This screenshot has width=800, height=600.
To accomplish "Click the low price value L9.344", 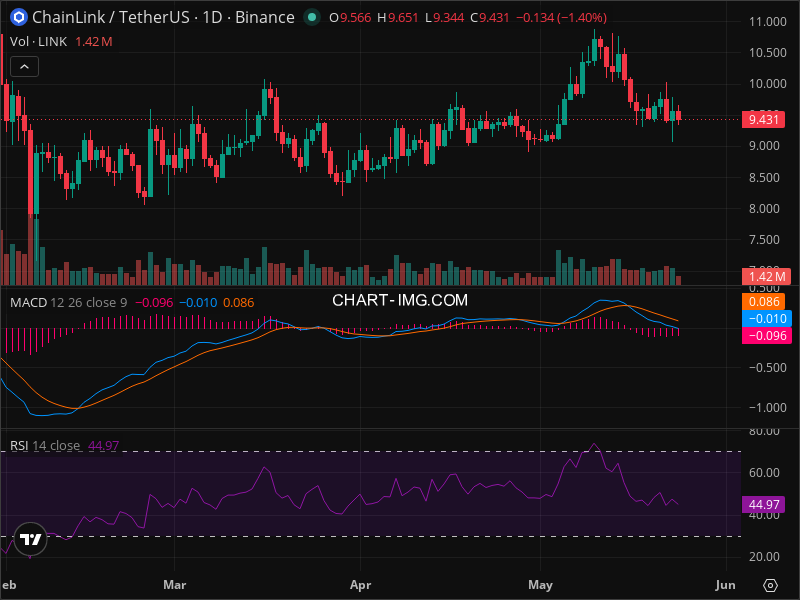I will tap(444, 18).
